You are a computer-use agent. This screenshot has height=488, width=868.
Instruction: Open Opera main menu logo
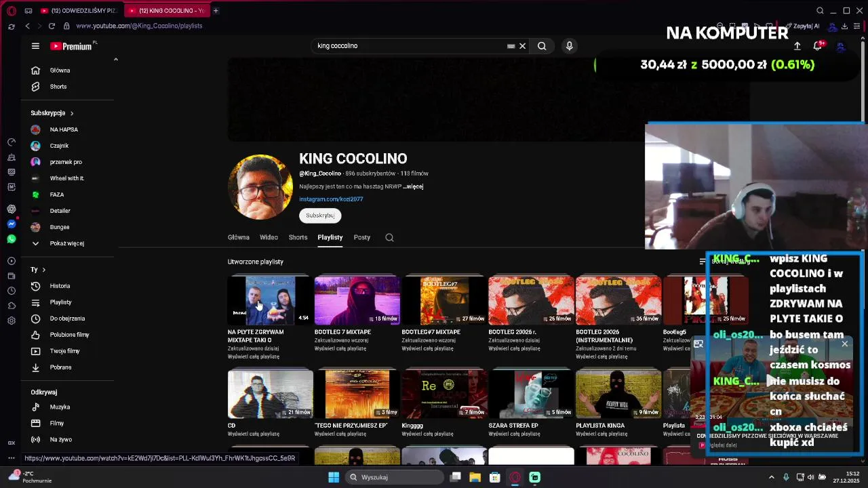tap(12, 10)
